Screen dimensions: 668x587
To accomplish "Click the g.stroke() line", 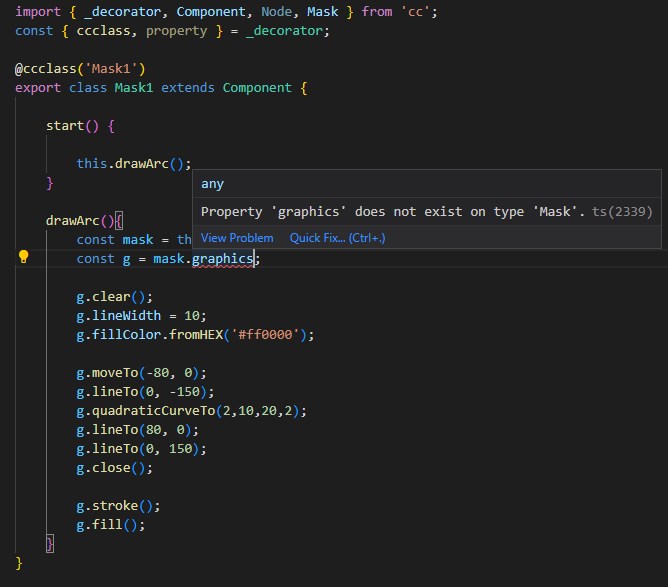I will click(x=118, y=506).
